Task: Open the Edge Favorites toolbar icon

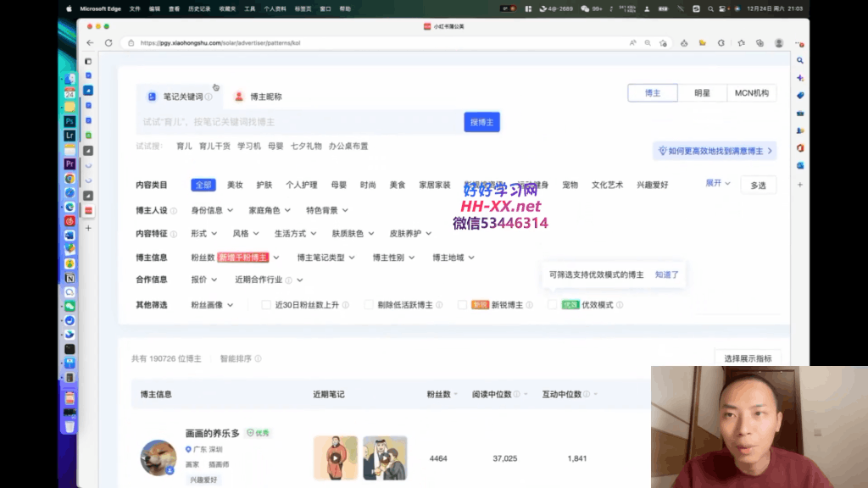Action: 741,42
